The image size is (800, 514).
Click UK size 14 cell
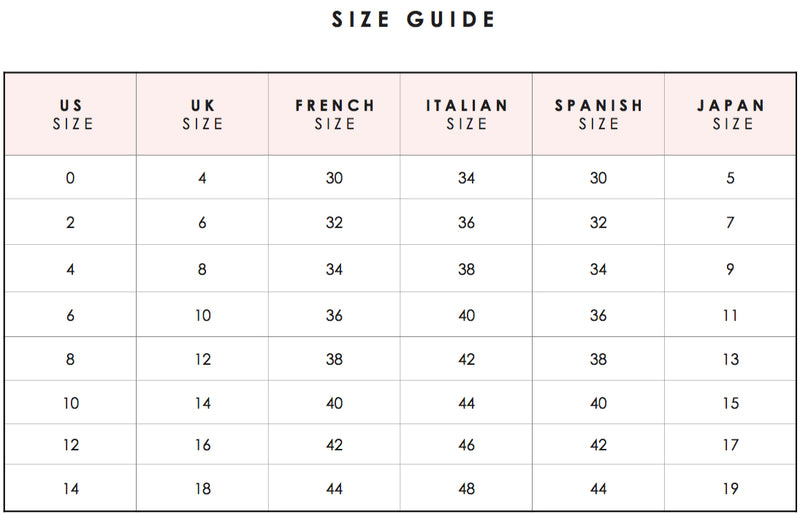tap(202, 403)
